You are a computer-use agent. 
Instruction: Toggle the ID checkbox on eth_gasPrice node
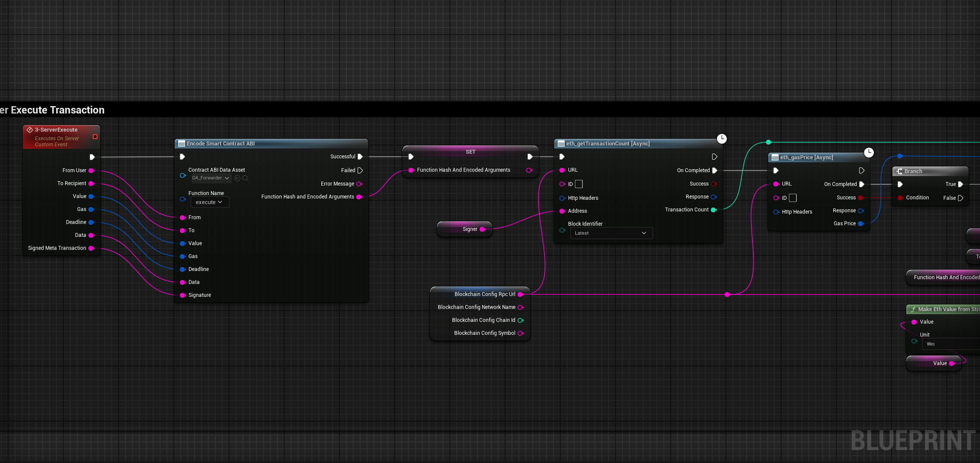[x=793, y=198]
